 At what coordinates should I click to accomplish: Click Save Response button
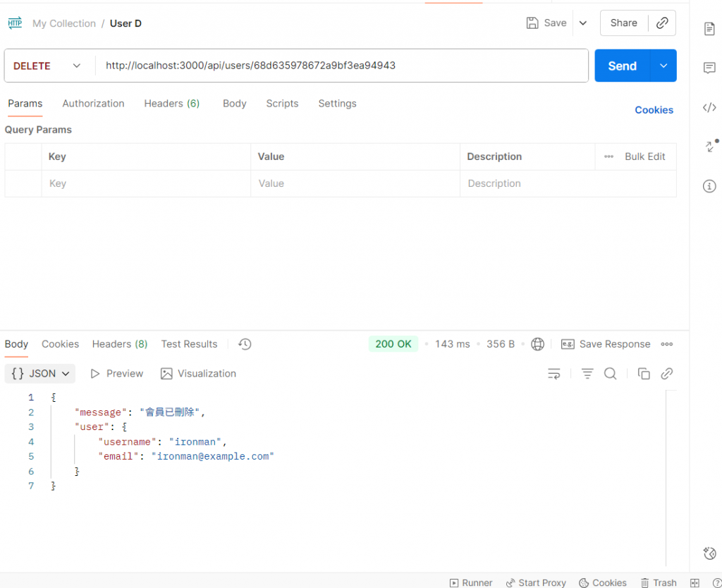[606, 344]
